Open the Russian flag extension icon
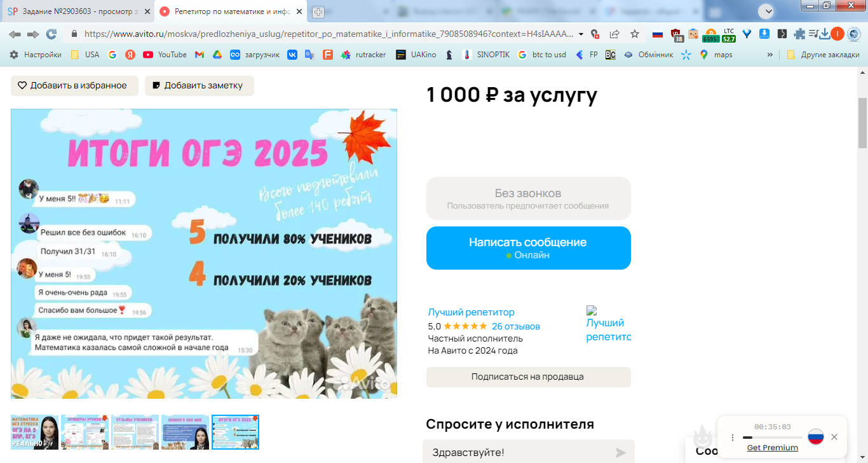The image size is (868, 463). (658, 34)
